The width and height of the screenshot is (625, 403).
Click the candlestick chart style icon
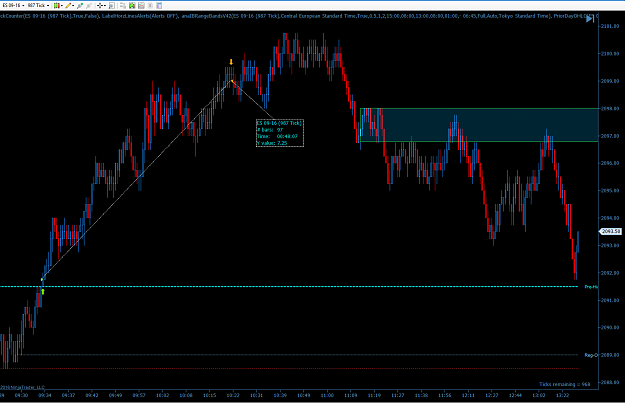(57, 6)
